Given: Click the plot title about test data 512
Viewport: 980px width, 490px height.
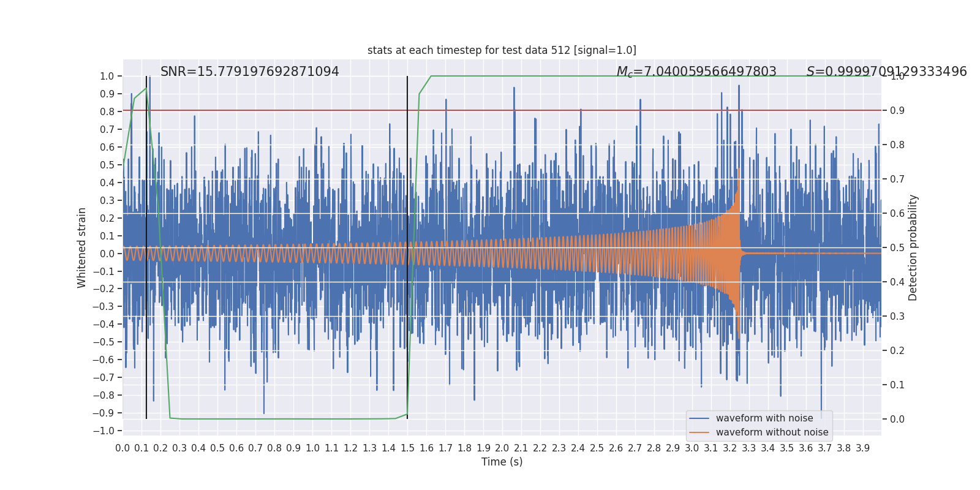Looking at the screenshot, I should [502, 50].
